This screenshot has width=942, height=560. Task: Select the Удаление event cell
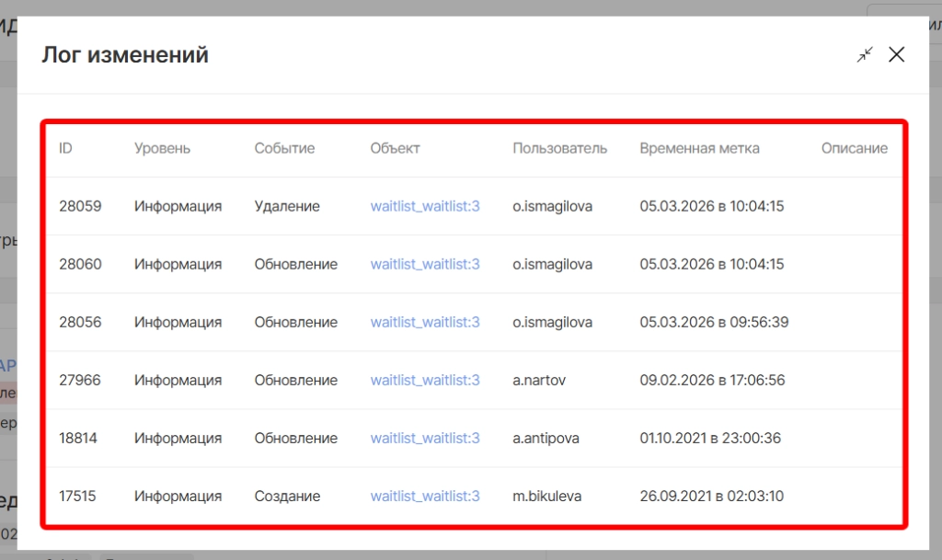coord(287,206)
